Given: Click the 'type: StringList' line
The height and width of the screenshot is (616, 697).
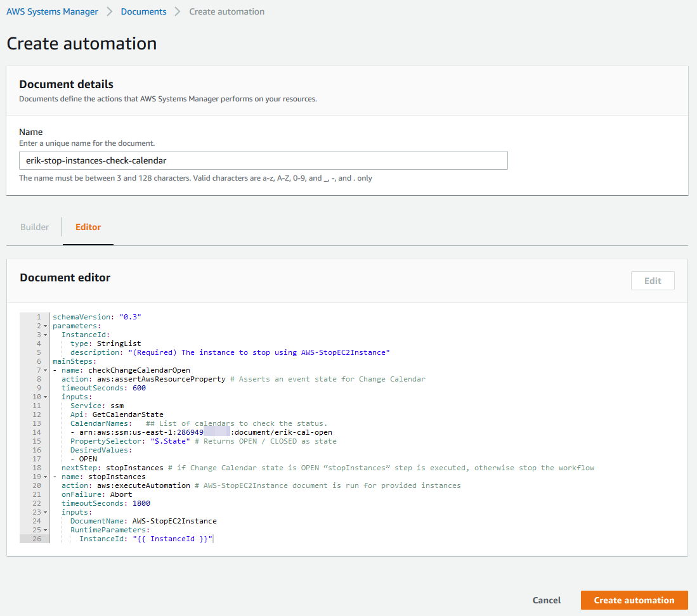Looking at the screenshot, I should tap(105, 343).
